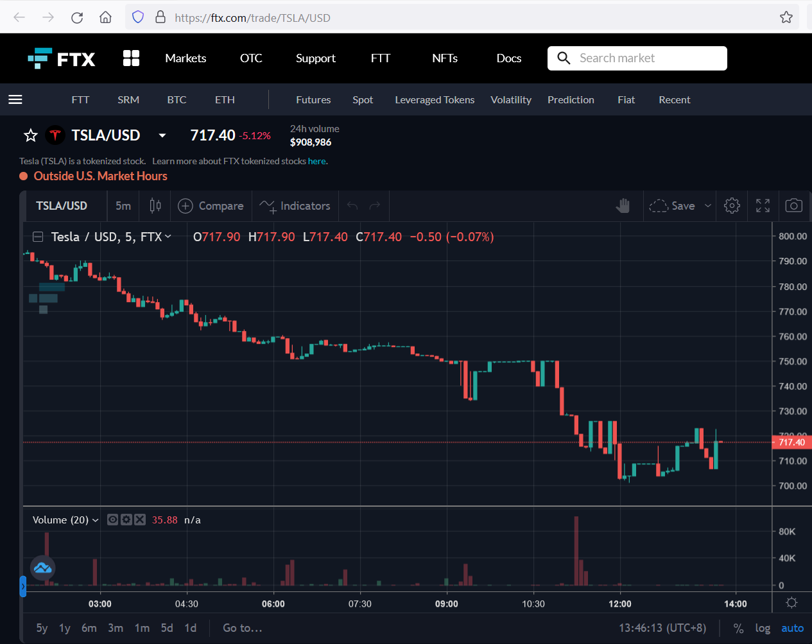Image resolution: width=812 pixels, height=644 pixels.
Task: Open the tracking protection shield icon
Action: click(138, 17)
